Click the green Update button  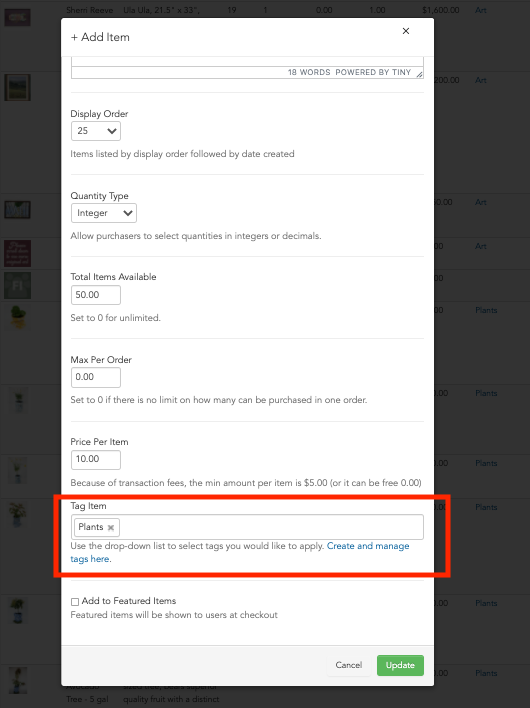click(400, 665)
